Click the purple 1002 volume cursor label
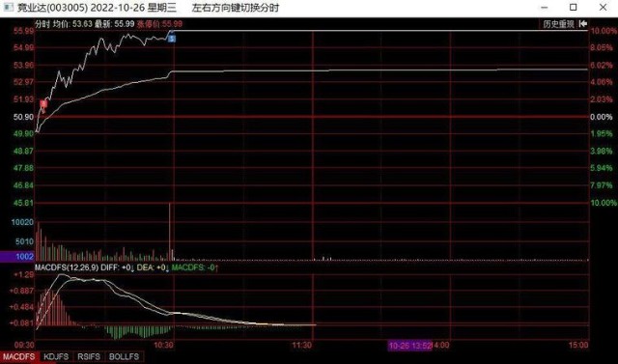 [x=17, y=257]
